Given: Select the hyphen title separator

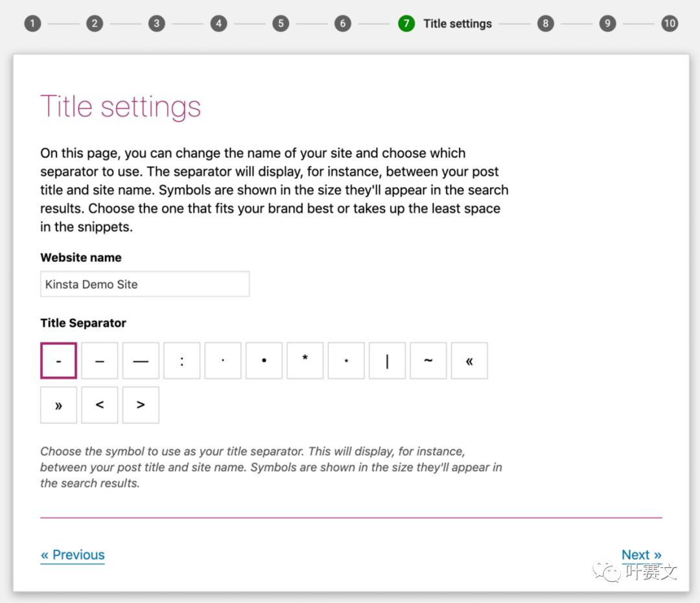Looking at the screenshot, I should click(58, 361).
